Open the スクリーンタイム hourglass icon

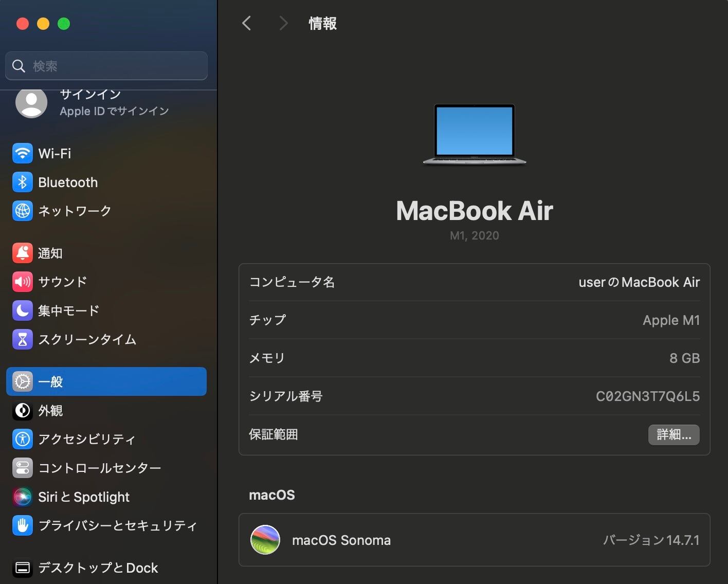click(23, 339)
